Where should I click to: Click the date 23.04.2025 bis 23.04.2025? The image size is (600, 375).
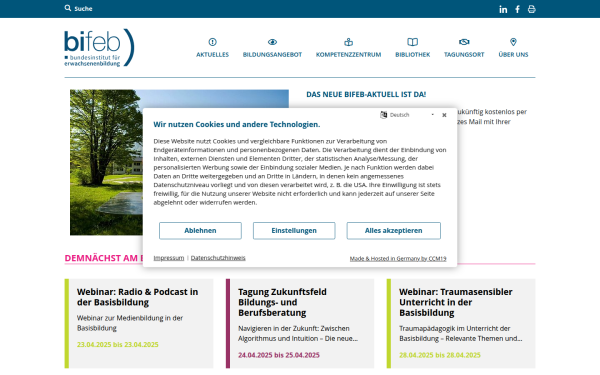117,345
